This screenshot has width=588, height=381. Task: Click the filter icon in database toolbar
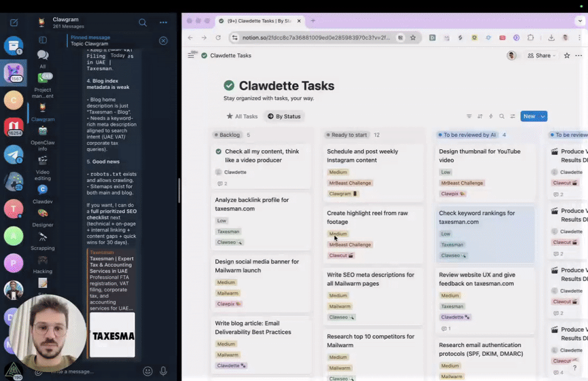pos(469,116)
